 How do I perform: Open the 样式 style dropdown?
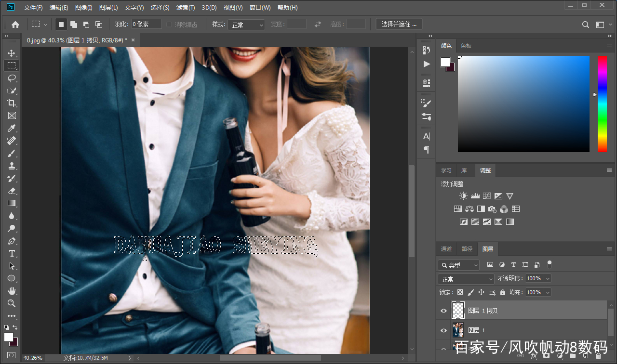point(247,25)
